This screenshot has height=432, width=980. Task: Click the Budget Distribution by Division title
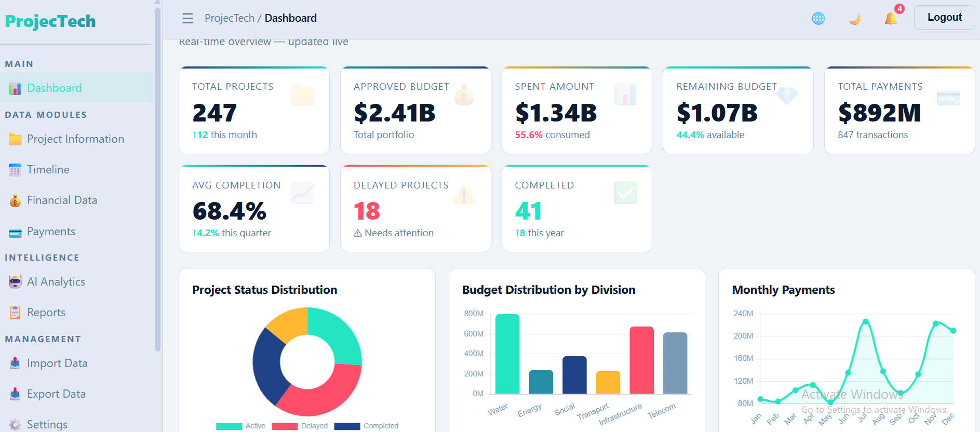tap(549, 290)
